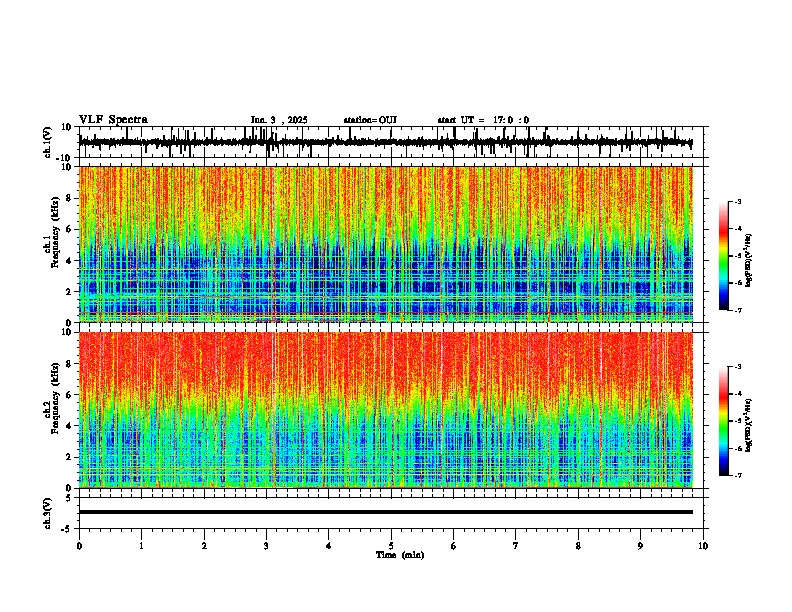Click the ch.1 frequency spectrogram panel

386,244
